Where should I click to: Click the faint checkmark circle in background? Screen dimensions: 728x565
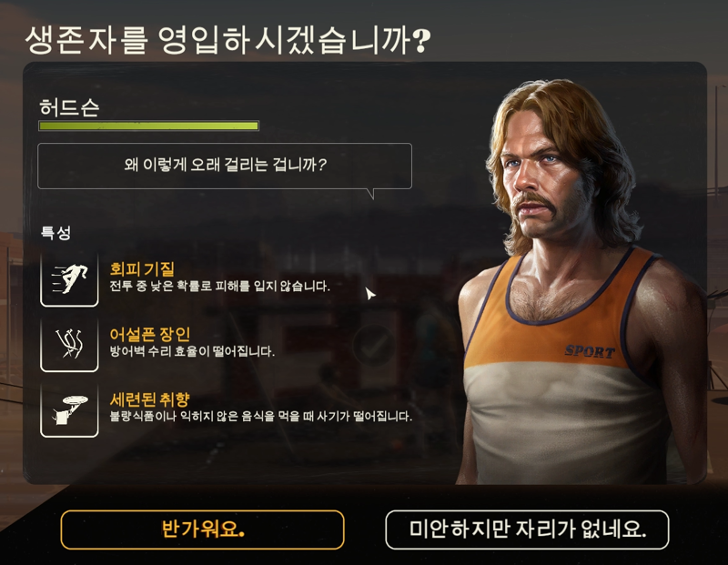click(374, 346)
